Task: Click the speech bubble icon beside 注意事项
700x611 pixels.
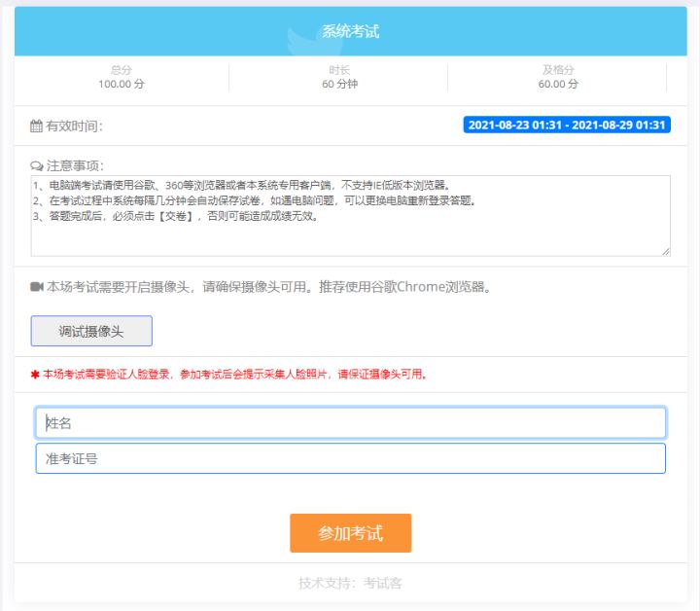Action: [x=37, y=165]
